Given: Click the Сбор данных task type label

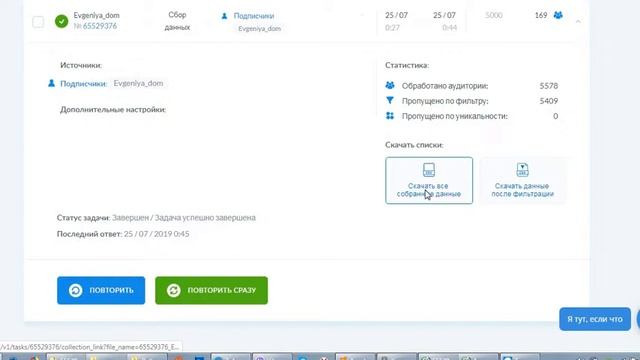Looking at the screenshot, I should pyautogui.click(x=177, y=21).
